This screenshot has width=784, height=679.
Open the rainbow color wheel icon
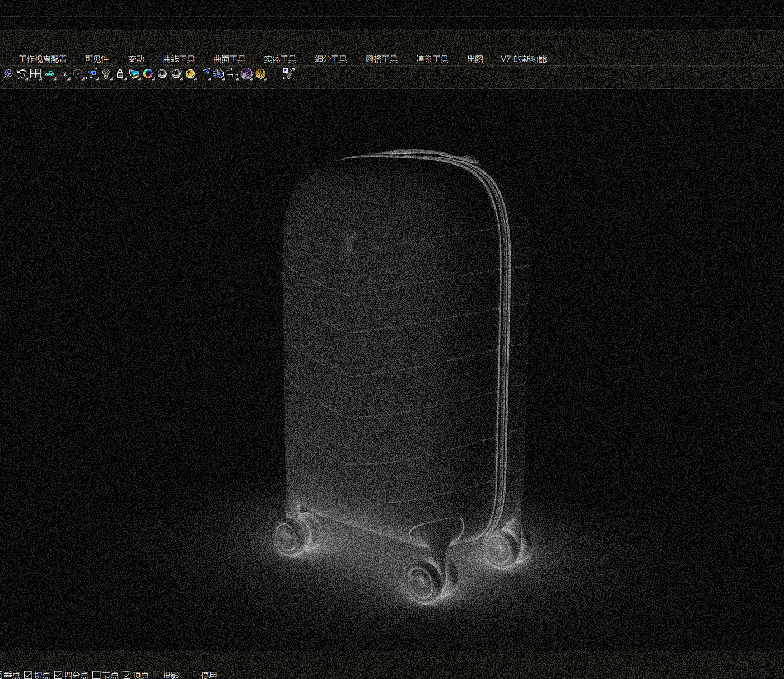click(148, 74)
